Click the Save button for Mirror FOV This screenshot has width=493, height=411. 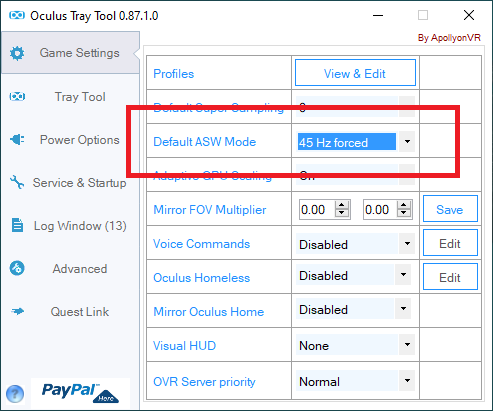coord(450,209)
